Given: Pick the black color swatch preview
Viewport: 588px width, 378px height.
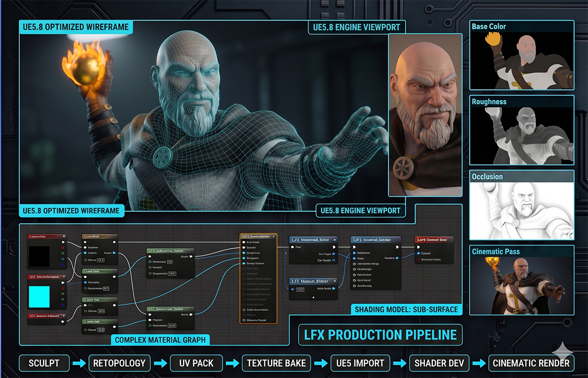Looking at the screenshot, I should pos(39,257).
